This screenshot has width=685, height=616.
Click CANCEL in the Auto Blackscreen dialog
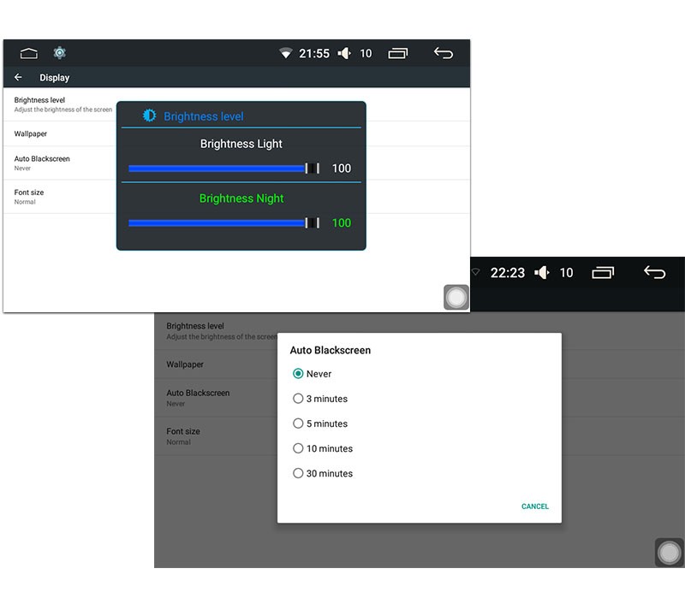pos(535,506)
